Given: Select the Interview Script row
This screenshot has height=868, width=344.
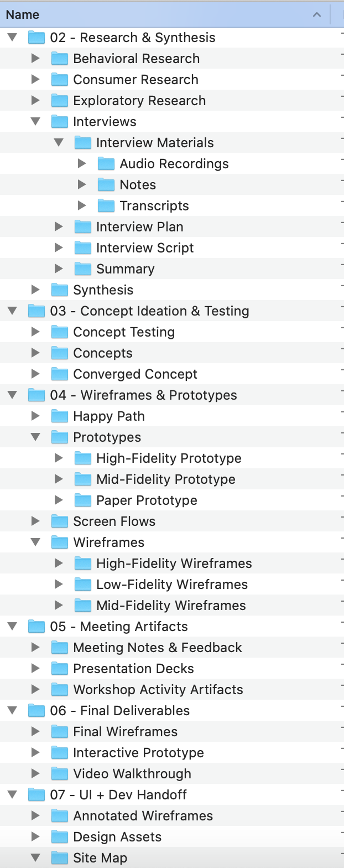Looking at the screenshot, I should coord(172,248).
